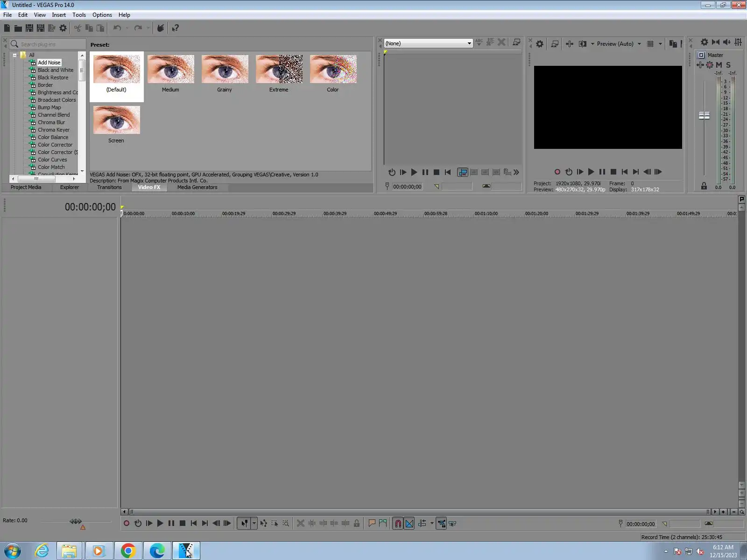The image size is (747, 560).
Task: Toggle Loop Playback in timeline transport
Action: pos(138,524)
